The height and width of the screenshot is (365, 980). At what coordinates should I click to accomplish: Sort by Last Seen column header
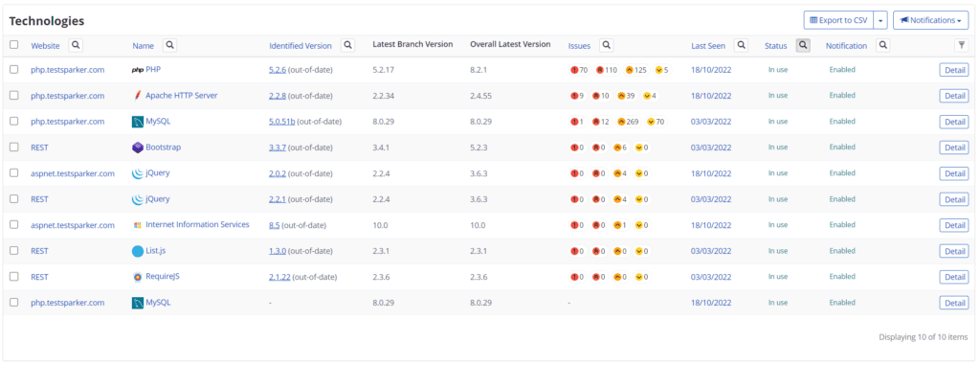[708, 46]
